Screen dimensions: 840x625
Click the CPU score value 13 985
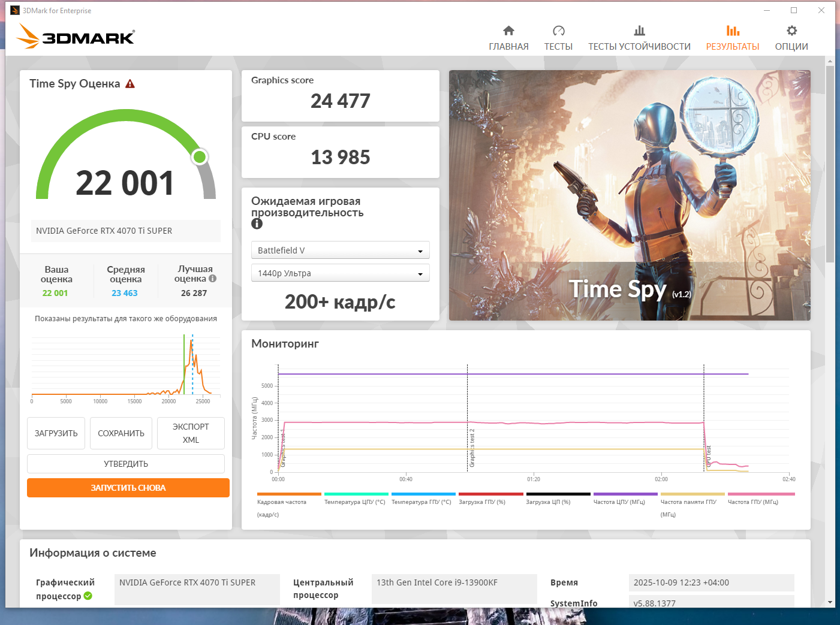pyautogui.click(x=341, y=157)
